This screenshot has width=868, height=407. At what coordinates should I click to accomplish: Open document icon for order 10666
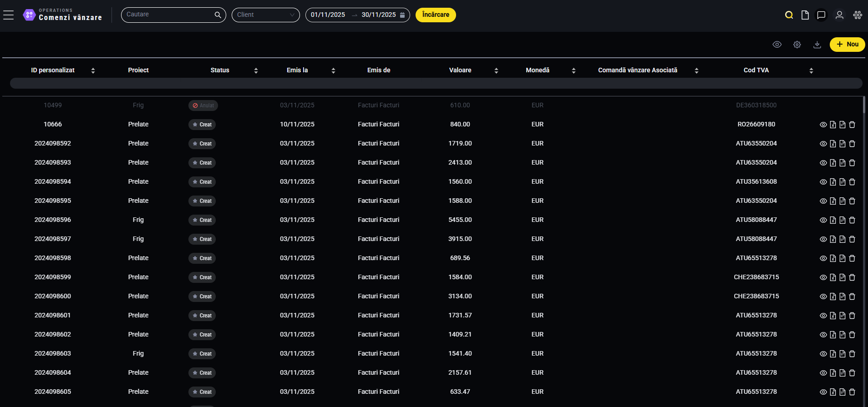pos(843,125)
